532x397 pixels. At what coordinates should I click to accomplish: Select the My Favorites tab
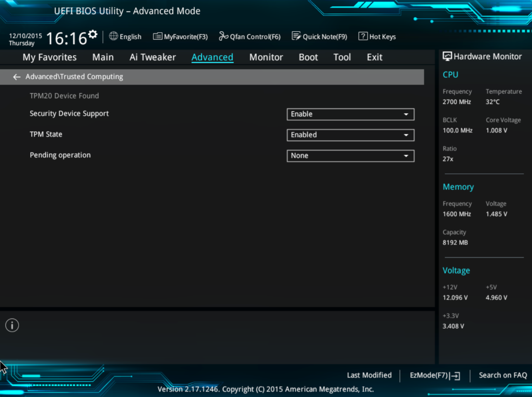tap(49, 57)
